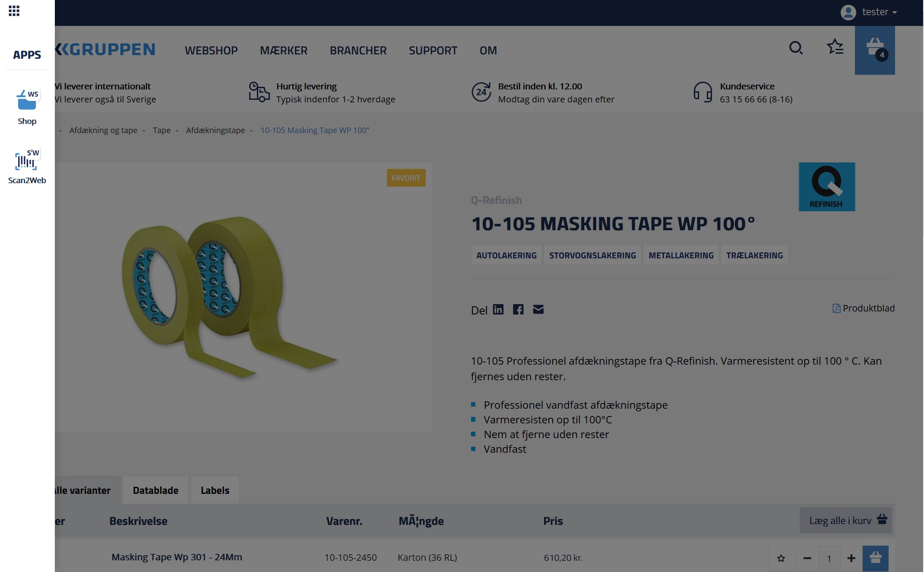Open the BRANCHER menu
Screen dimensions: 924x572
pyautogui.click(x=358, y=51)
